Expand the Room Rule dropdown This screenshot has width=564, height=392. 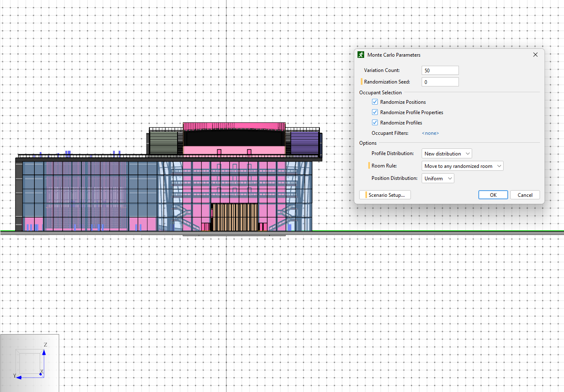tap(463, 166)
